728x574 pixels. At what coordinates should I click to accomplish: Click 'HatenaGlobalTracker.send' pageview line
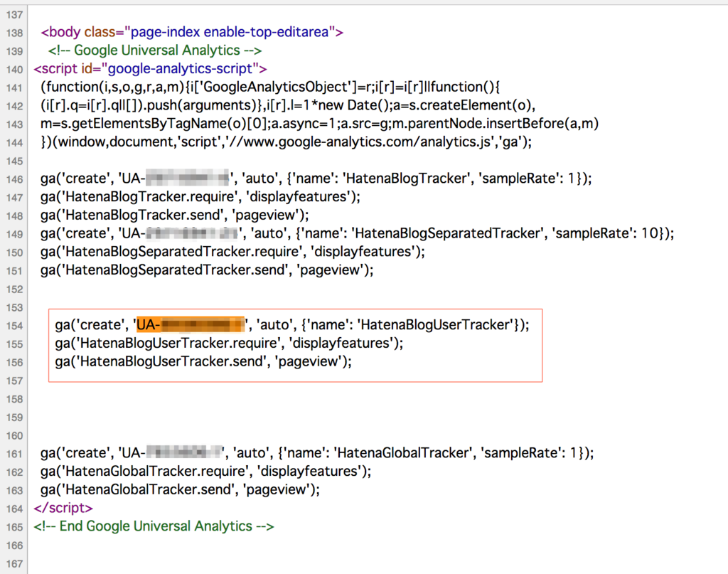pos(180,489)
